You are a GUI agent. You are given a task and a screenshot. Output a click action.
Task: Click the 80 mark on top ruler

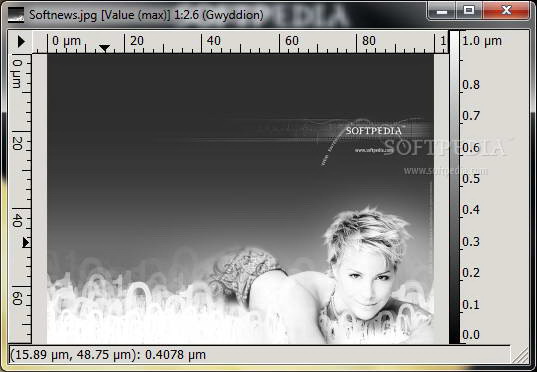369,41
